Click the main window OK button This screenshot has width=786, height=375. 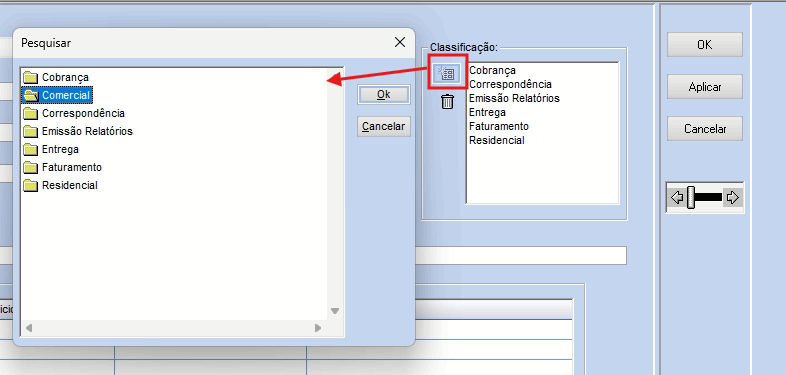coord(704,45)
